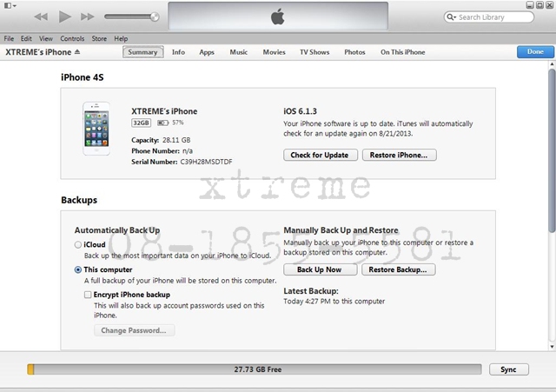Adjust the volume slider knob
This screenshot has width=556, height=392.
pyautogui.click(x=155, y=17)
